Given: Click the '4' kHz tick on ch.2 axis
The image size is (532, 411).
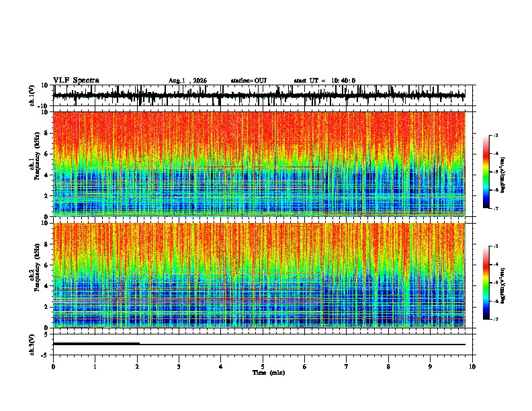Looking at the screenshot, I should 46,286.
